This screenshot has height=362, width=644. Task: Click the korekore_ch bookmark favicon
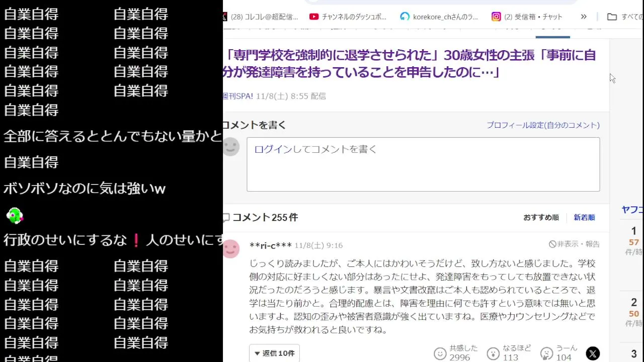[x=405, y=17]
